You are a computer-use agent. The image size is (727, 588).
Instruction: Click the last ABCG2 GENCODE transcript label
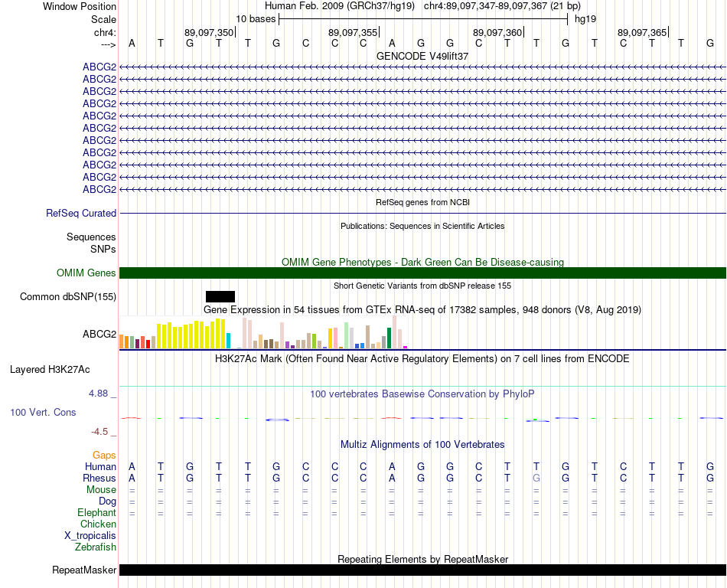(x=99, y=189)
